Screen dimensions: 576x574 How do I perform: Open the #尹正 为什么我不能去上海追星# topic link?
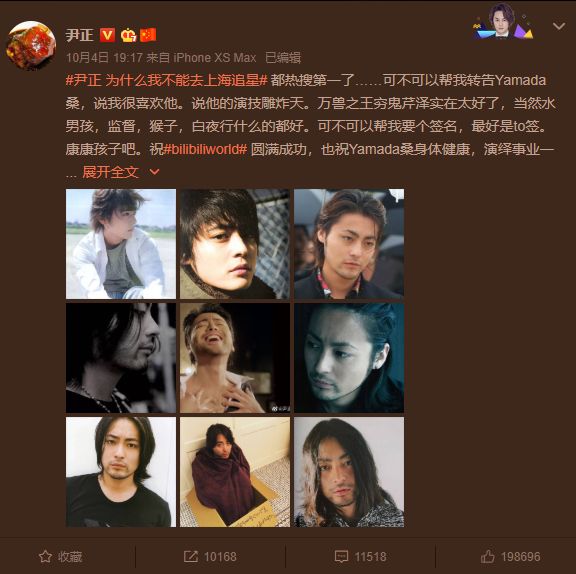pyautogui.click(x=166, y=80)
